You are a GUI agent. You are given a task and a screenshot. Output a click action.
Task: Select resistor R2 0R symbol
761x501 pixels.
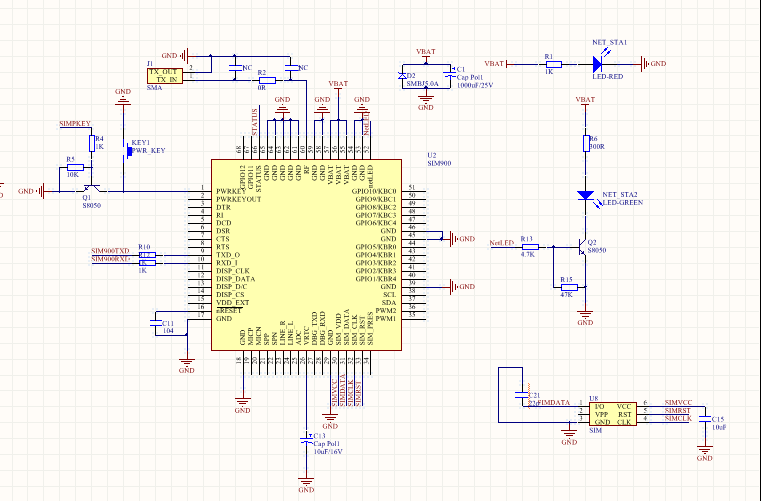pos(267,80)
